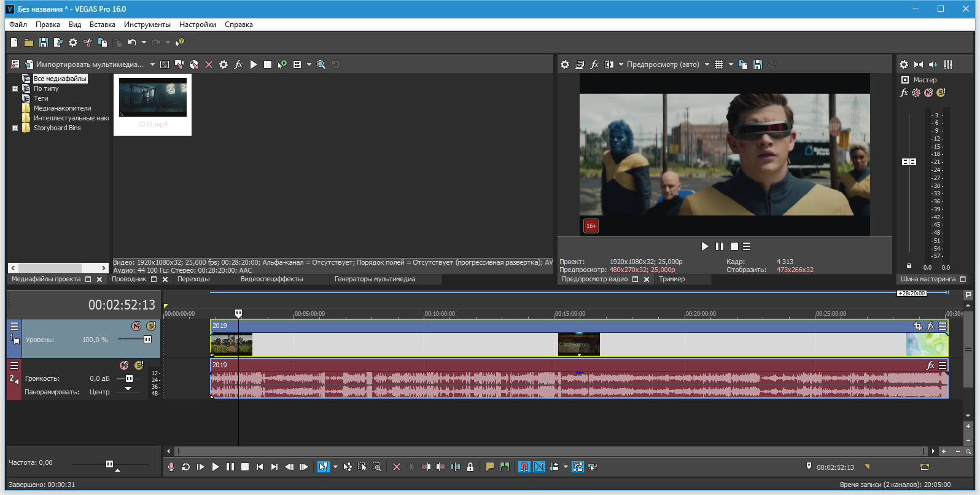Create a new project with blank page icon

[x=14, y=42]
